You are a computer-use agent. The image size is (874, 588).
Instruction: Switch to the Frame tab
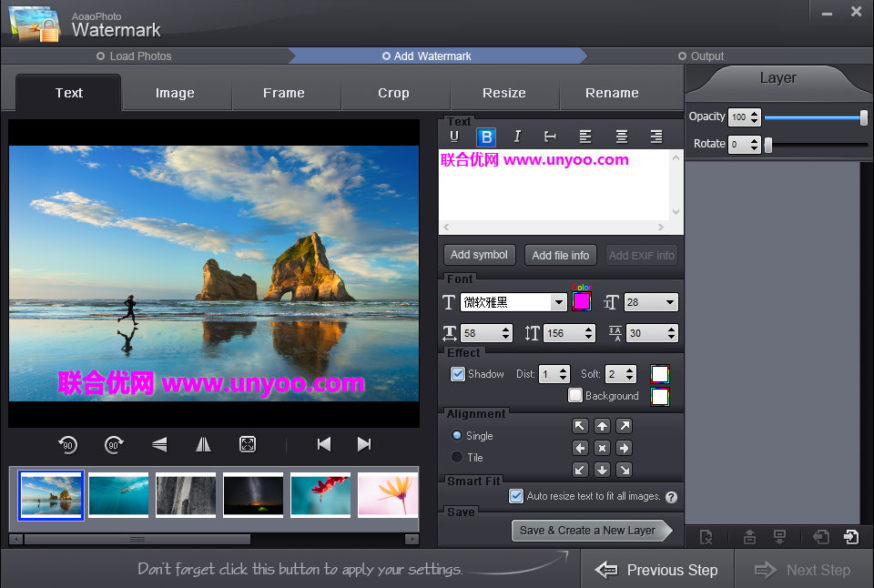[x=284, y=93]
